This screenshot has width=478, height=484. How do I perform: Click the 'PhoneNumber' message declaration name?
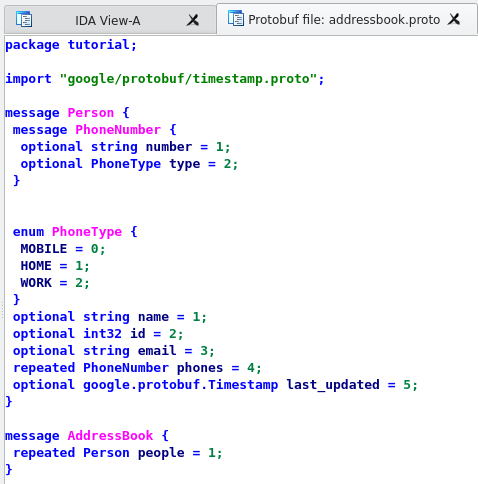(x=118, y=130)
